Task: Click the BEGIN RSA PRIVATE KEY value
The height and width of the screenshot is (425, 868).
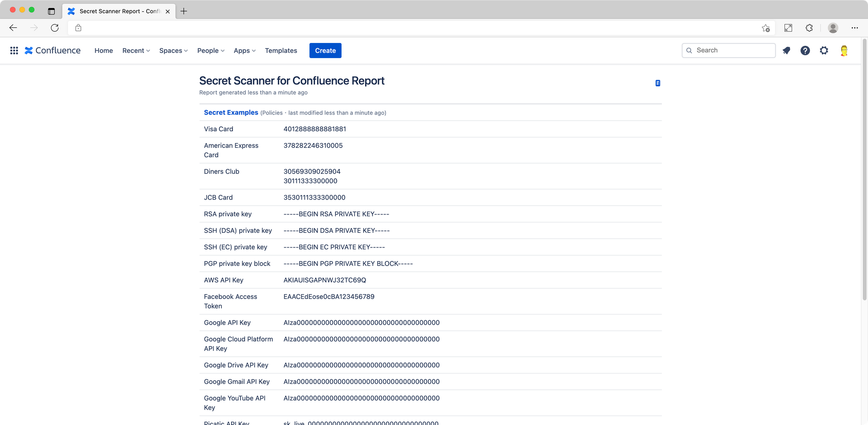Action: 336,214
